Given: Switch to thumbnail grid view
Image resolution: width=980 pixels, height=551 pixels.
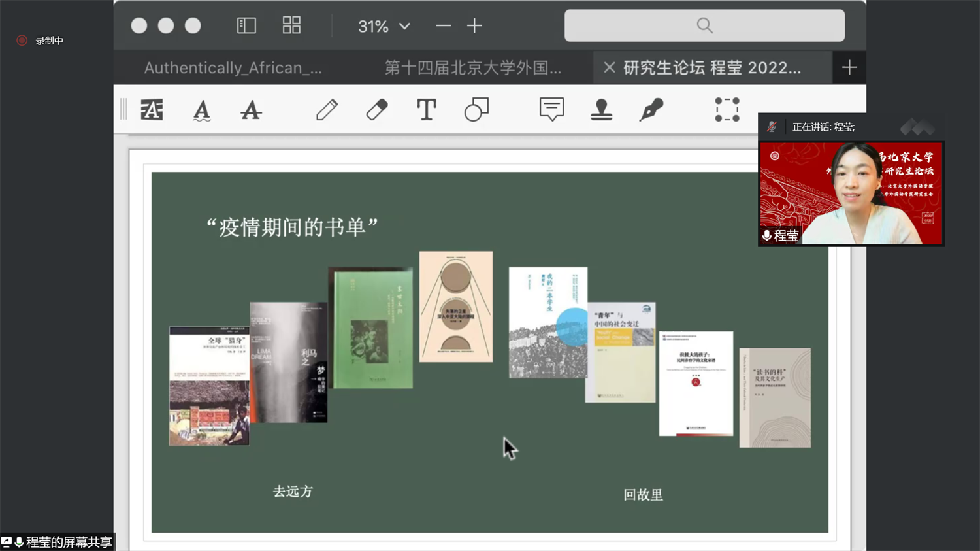Looking at the screenshot, I should 291,25.
